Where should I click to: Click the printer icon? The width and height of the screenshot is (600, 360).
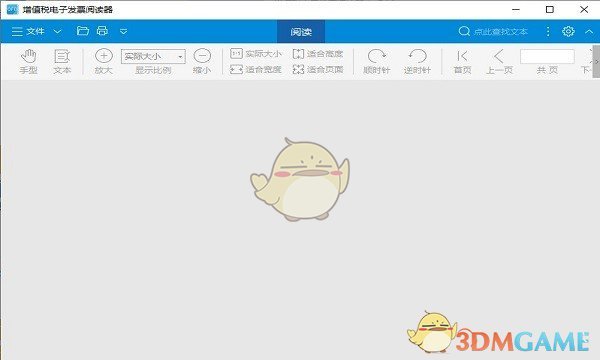[102, 31]
